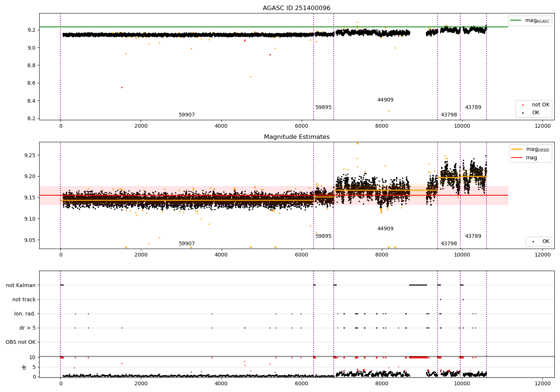Click the 'Ion. rad.' axis label

25,314
